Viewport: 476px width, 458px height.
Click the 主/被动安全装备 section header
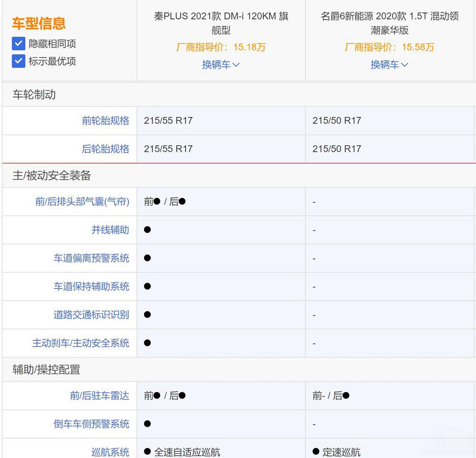pos(51,176)
